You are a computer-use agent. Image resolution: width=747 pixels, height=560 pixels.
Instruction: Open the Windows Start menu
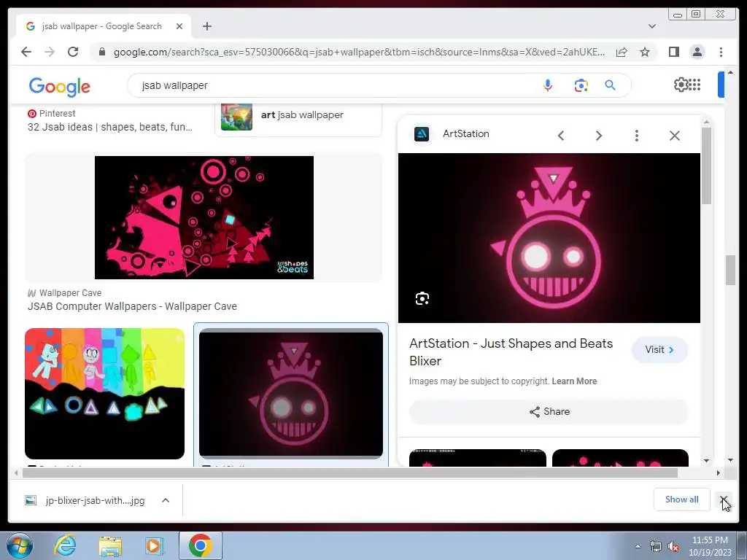20,545
